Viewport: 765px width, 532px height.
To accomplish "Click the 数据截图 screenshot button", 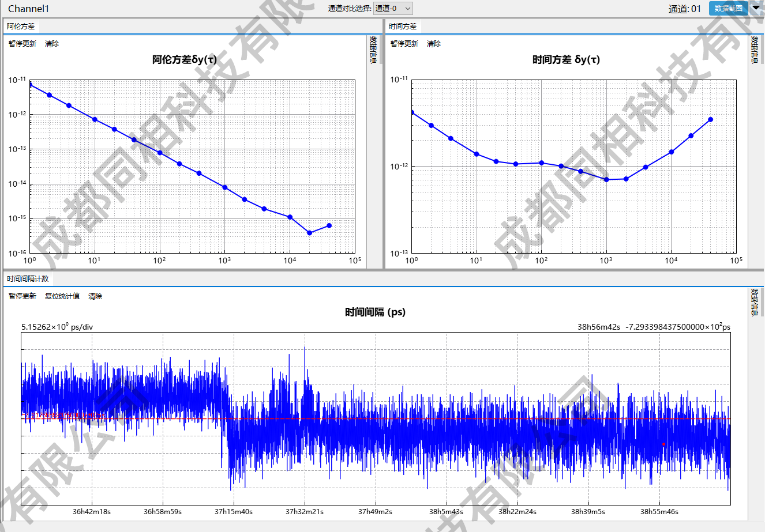I will tap(728, 8).
